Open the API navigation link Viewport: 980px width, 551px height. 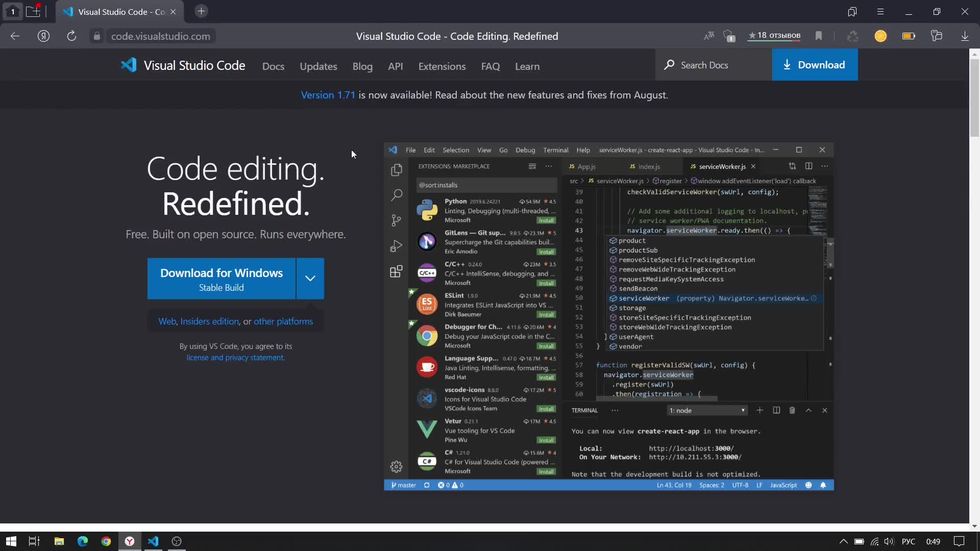pyautogui.click(x=395, y=66)
